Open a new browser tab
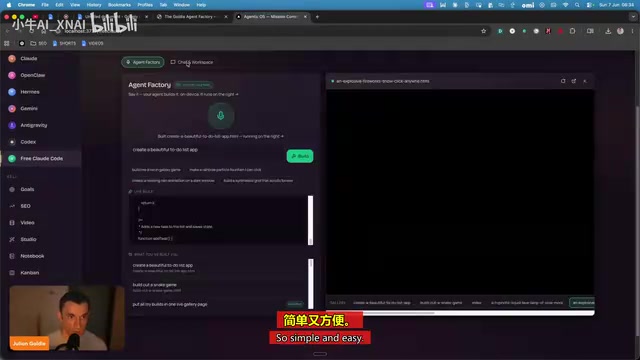Viewport: 640px width, 360px height. pyautogui.click(x=317, y=17)
